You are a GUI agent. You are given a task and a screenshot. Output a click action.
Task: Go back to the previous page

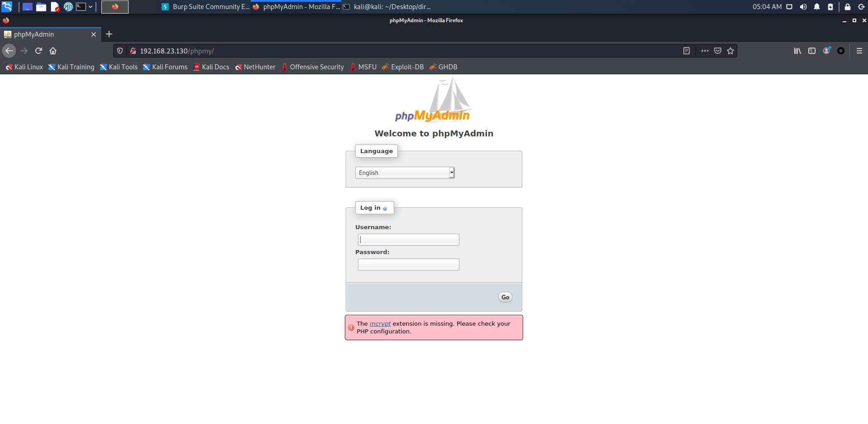pos(9,51)
